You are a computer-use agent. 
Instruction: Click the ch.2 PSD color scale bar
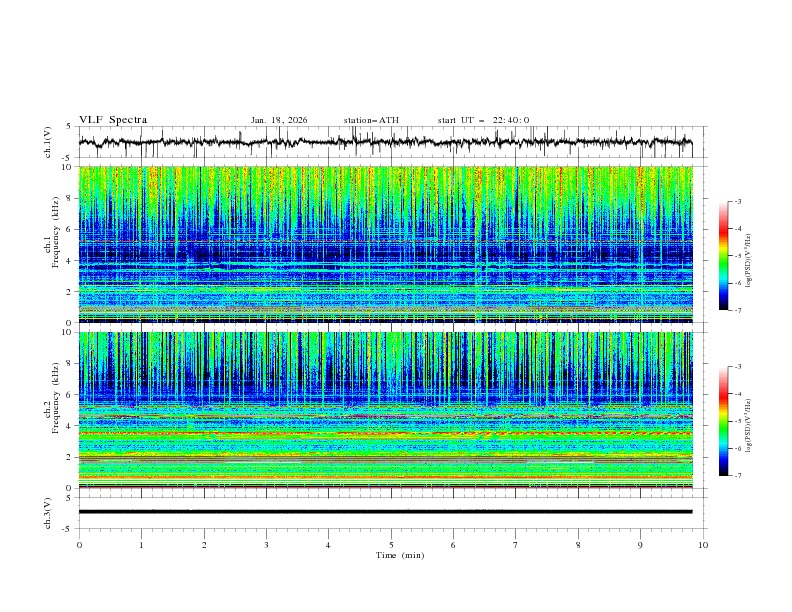coord(724,421)
